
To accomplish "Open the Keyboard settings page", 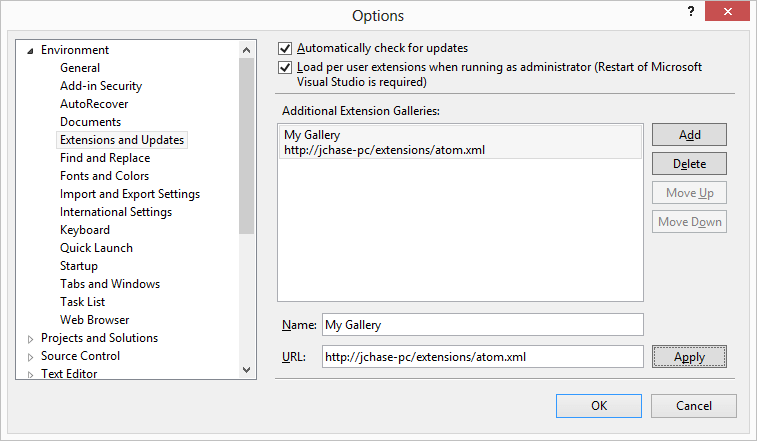I will click(85, 230).
